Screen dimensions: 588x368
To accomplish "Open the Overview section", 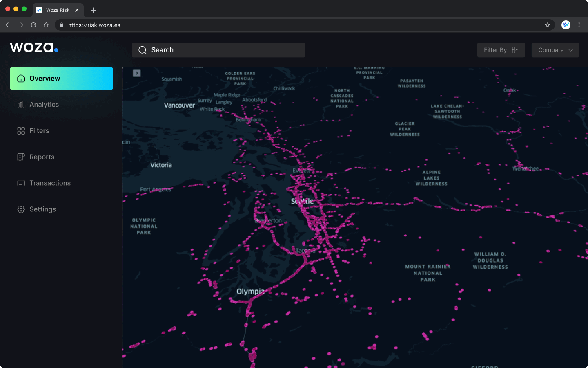I will click(x=61, y=79).
